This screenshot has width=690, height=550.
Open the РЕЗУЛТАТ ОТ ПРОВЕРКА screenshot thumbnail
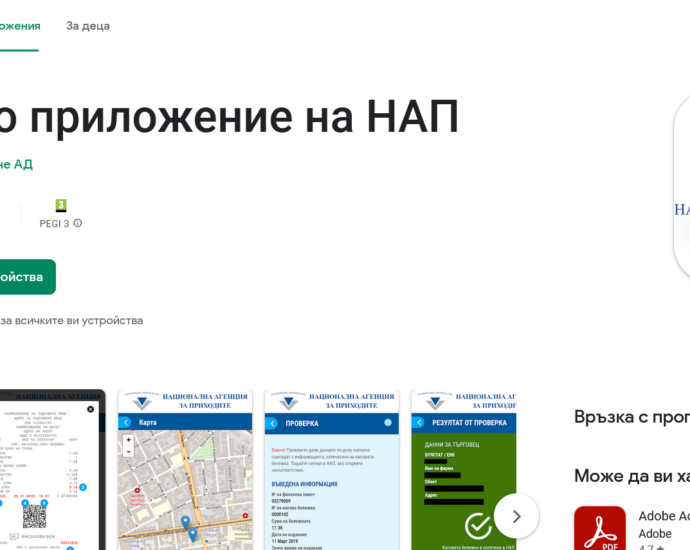464,469
